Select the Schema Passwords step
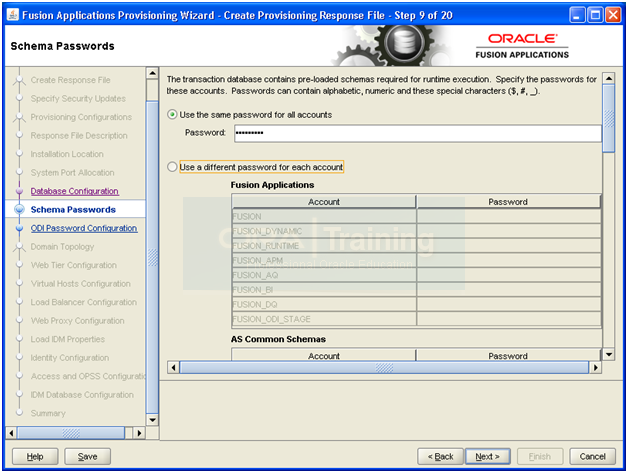 [x=73, y=209]
